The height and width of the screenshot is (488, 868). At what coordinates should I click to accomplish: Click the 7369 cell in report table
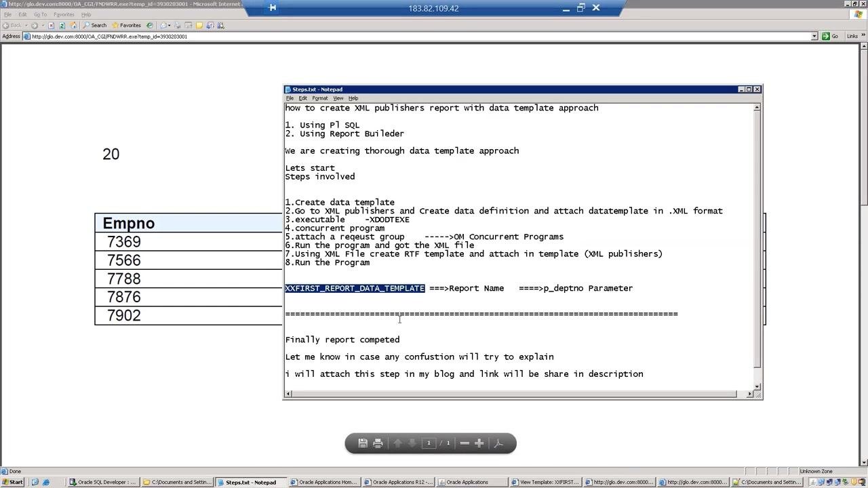[x=124, y=242]
